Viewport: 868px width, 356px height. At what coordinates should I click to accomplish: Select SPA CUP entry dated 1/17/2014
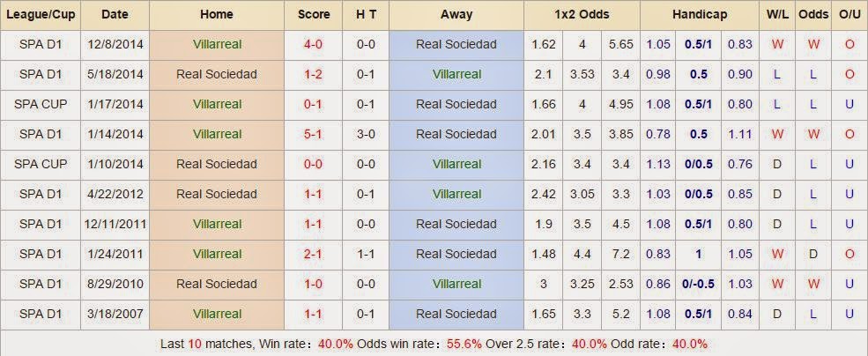pyautogui.click(x=41, y=104)
